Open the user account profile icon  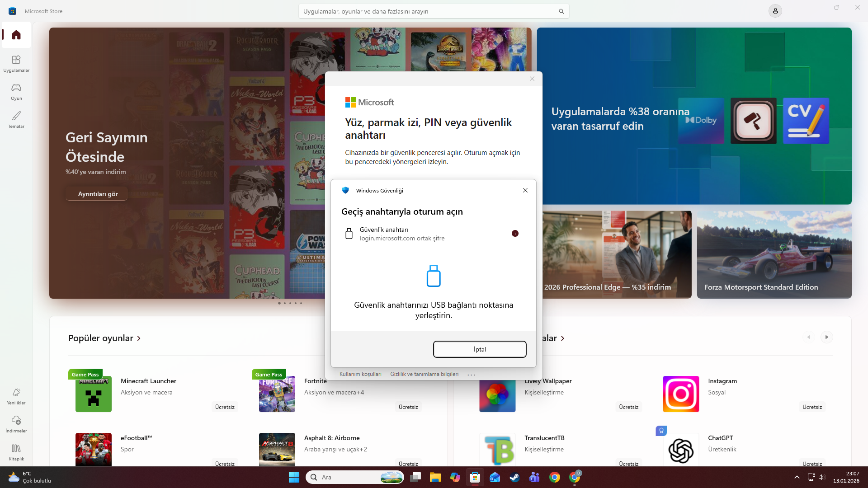click(775, 11)
